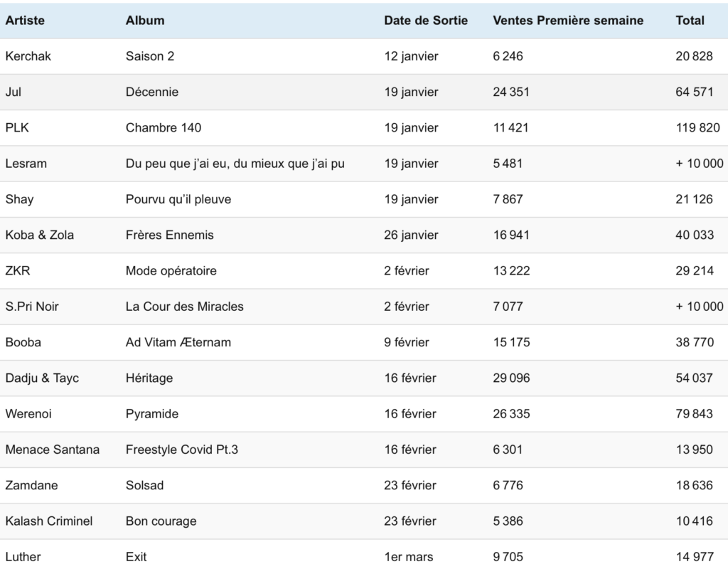The height and width of the screenshot is (574, 728).
Task: Click the Kerchak artist cell
Action: [x=28, y=56]
